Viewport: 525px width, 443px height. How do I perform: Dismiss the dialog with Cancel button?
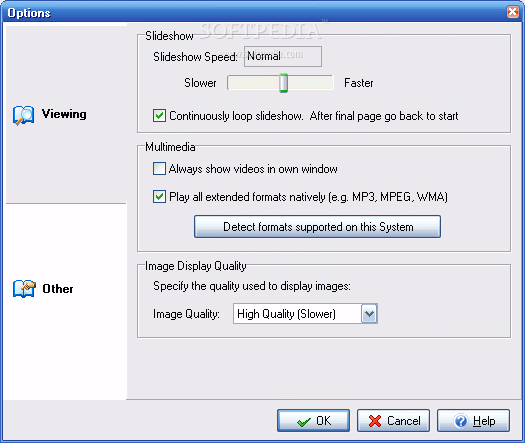[393, 421]
